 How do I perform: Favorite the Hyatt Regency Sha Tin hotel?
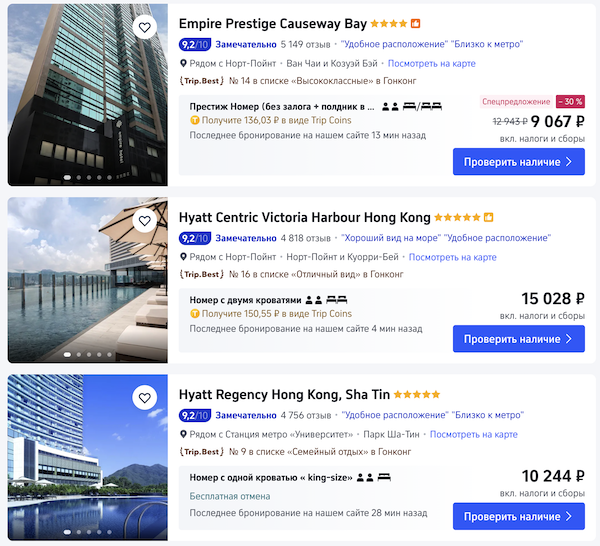coord(145,398)
